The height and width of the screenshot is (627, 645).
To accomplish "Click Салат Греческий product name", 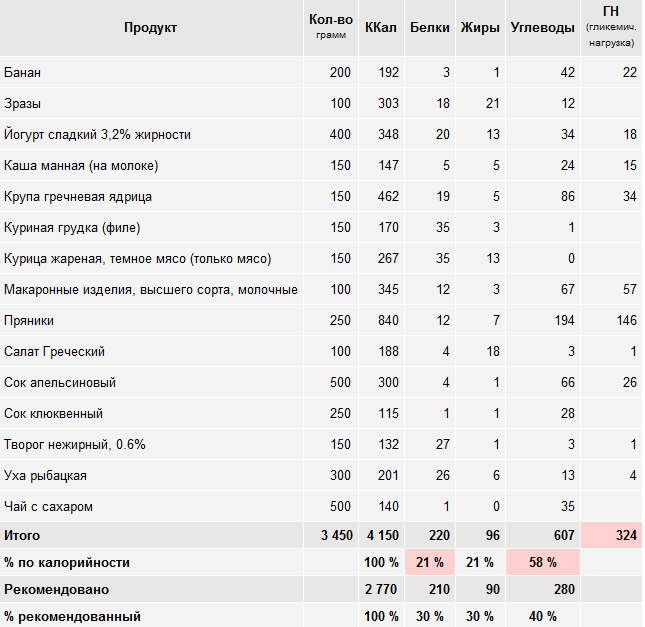I will pos(54,351).
